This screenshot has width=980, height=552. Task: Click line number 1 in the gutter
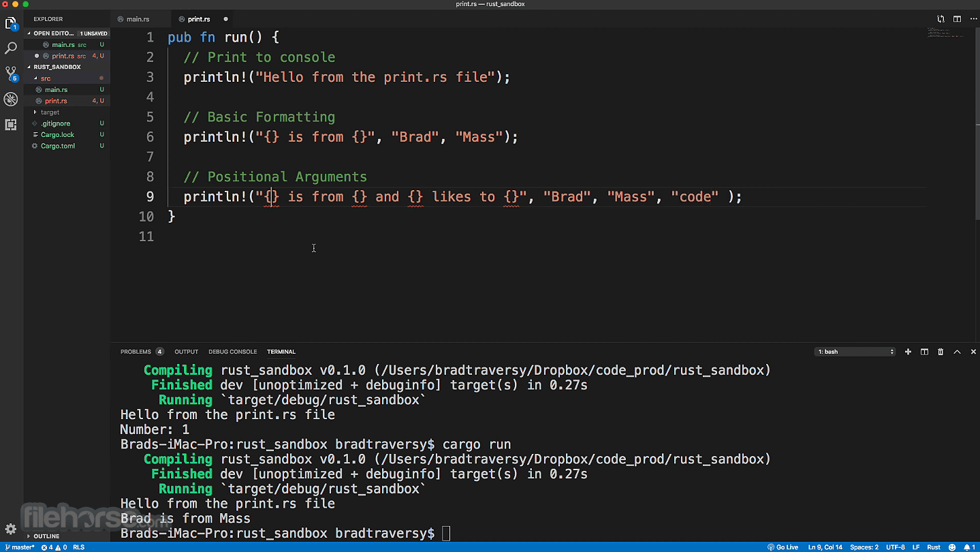(x=150, y=37)
